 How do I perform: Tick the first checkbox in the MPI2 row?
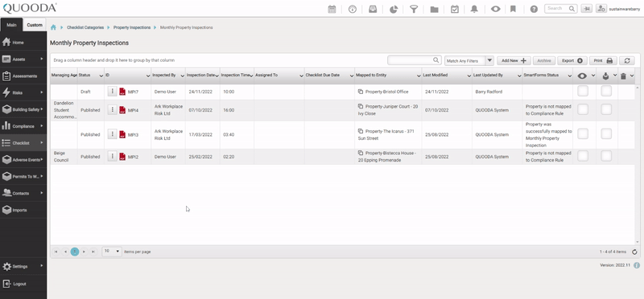click(583, 156)
